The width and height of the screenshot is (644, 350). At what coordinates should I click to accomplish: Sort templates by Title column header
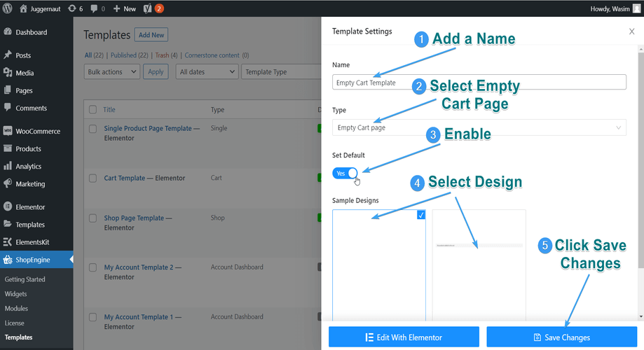(109, 110)
